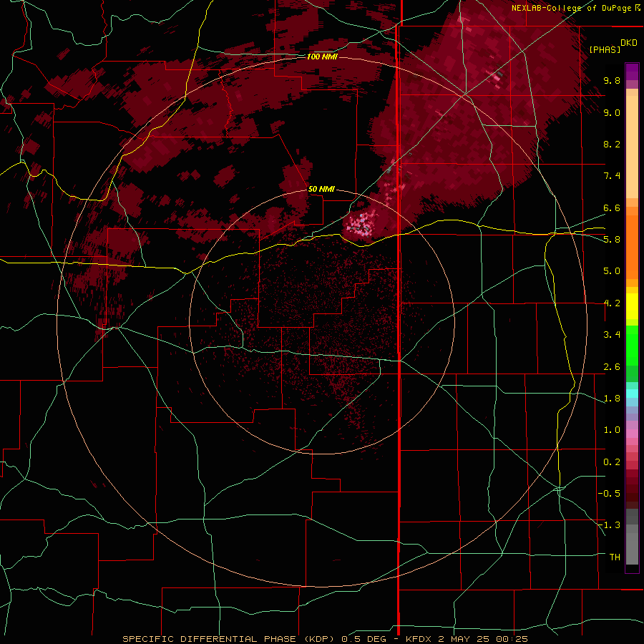Click the 5.0 legend value
Image resolution: width=644 pixels, height=644 pixels.
(x=612, y=271)
